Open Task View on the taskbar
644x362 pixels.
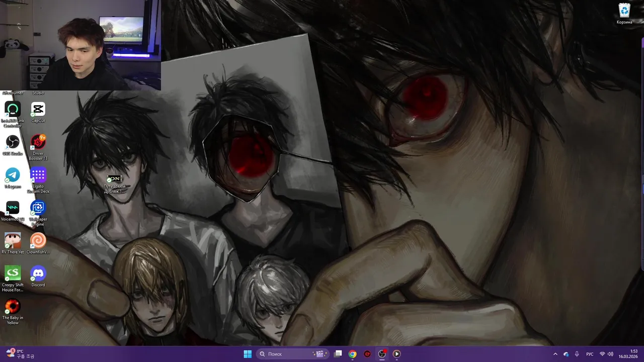(x=338, y=354)
